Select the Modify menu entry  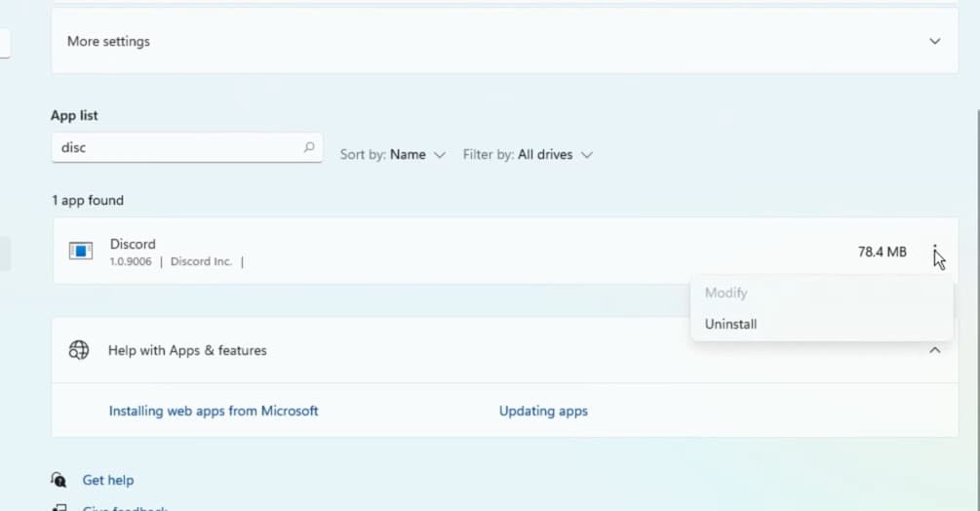(x=725, y=293)
